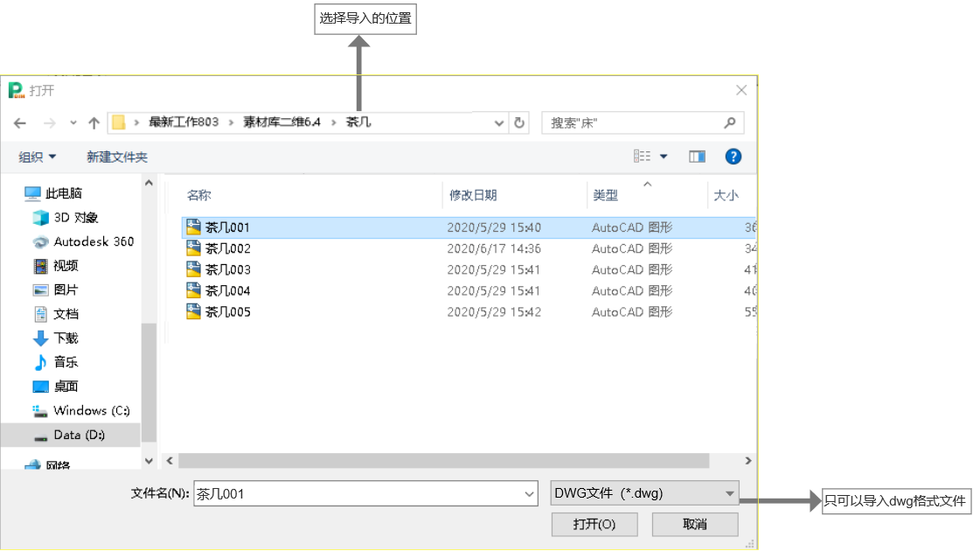Open 桌面 in navigation pane
Image resolution: width=980 pixels, height=551 pixels.
click(x=56, y=387)
